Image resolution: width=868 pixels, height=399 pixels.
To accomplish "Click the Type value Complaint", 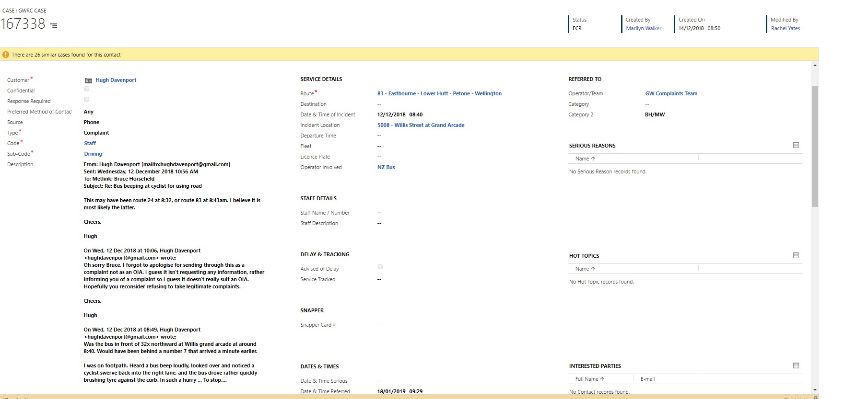I will (x=96, y=133).
